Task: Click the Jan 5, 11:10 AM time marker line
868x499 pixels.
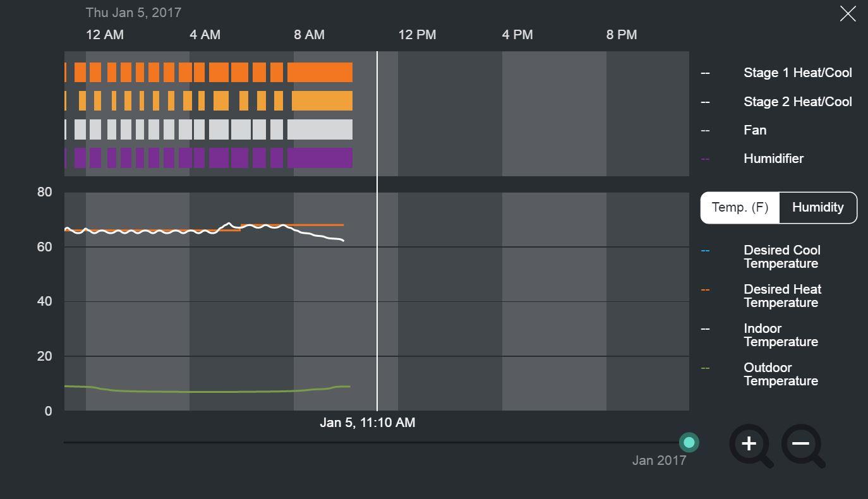Action: [x=377, y=253]
